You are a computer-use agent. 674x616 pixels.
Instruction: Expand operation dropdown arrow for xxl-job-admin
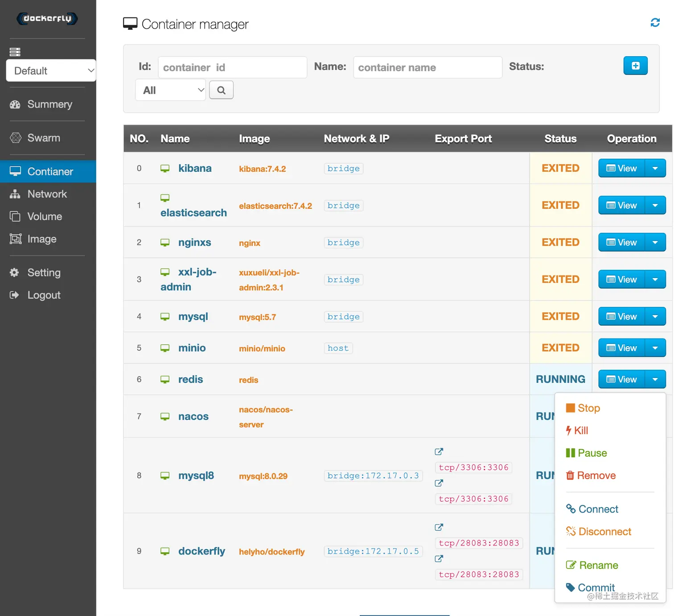pos(655,279)
